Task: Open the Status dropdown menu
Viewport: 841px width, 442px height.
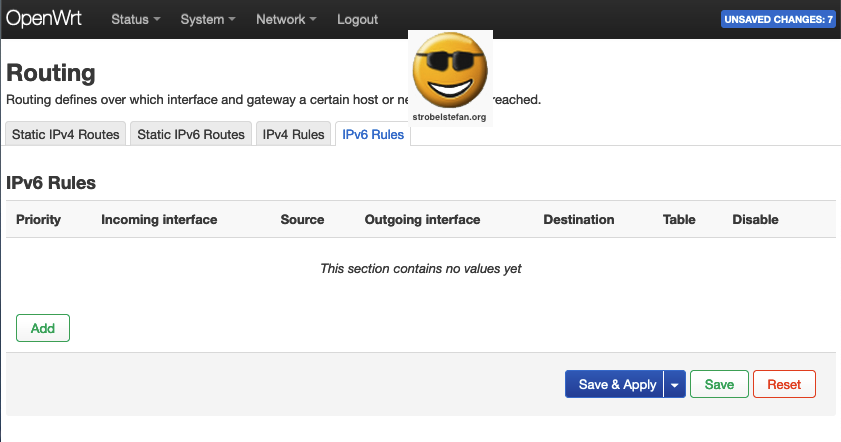Action: (136, 19)
